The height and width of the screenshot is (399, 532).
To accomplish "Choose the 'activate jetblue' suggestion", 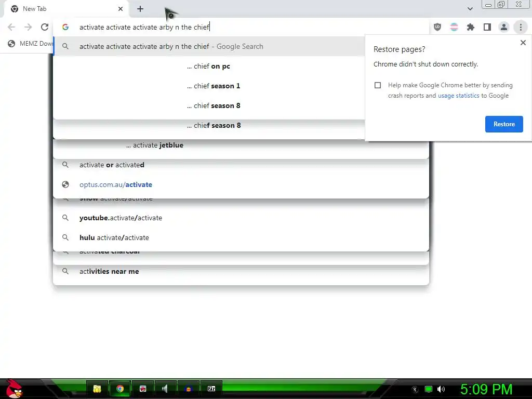I will 241,145.
